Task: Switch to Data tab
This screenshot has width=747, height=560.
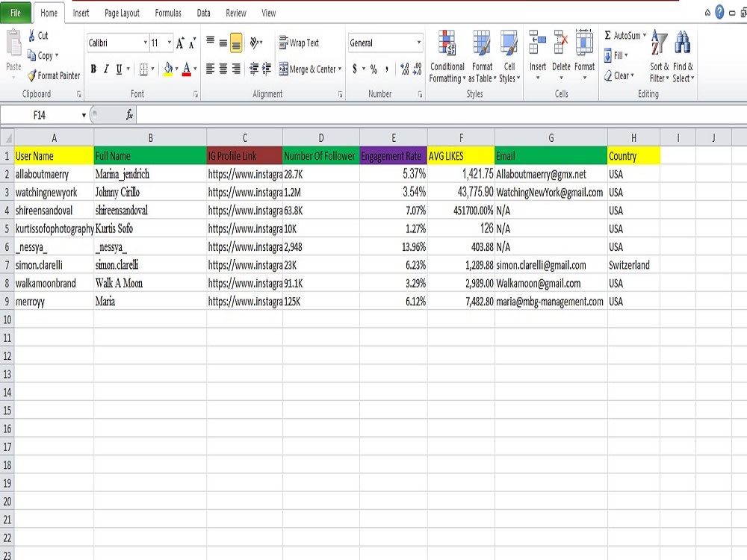Action: pyautogui.click(x=203, y=13)
